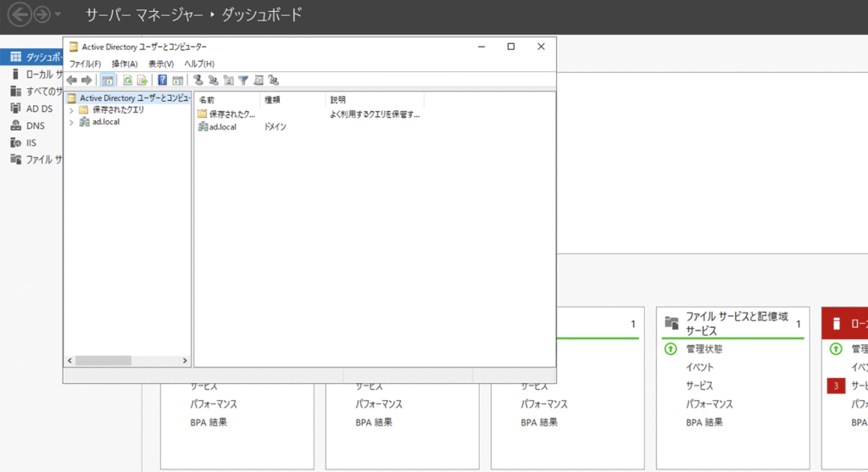Image resolution: width=868 pixels, height=472 pixels.
Task: Open イベント in the file services tile
Action: pos(699,368)
